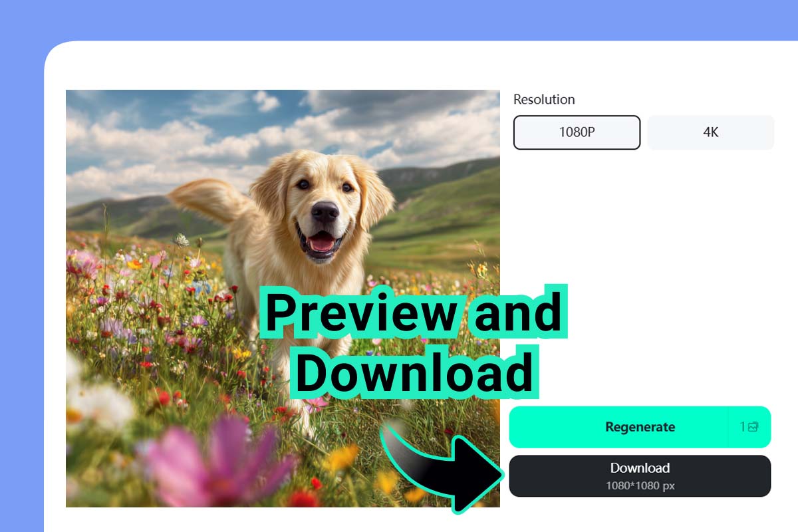Switch to the 4K resolution option
798x532 pixels.
tap(710, 132)
